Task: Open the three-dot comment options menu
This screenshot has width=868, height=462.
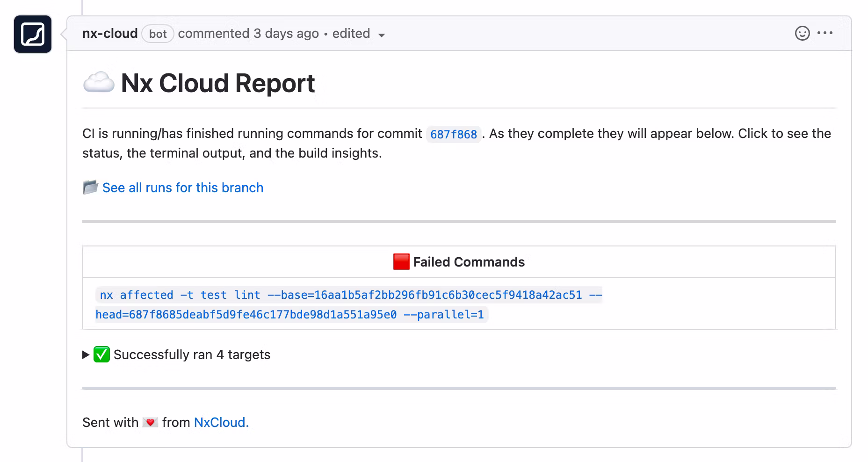Action: point(825,33)
